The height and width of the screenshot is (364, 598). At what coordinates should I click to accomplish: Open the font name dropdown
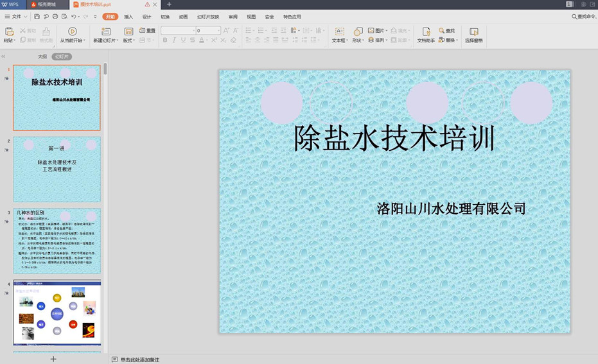[193, 31]
